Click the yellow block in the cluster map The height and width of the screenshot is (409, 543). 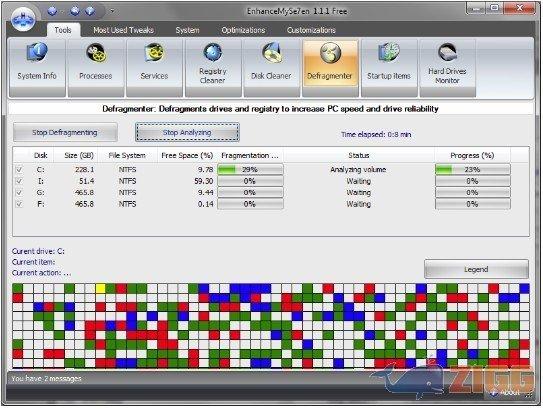(x=101, y=288)
